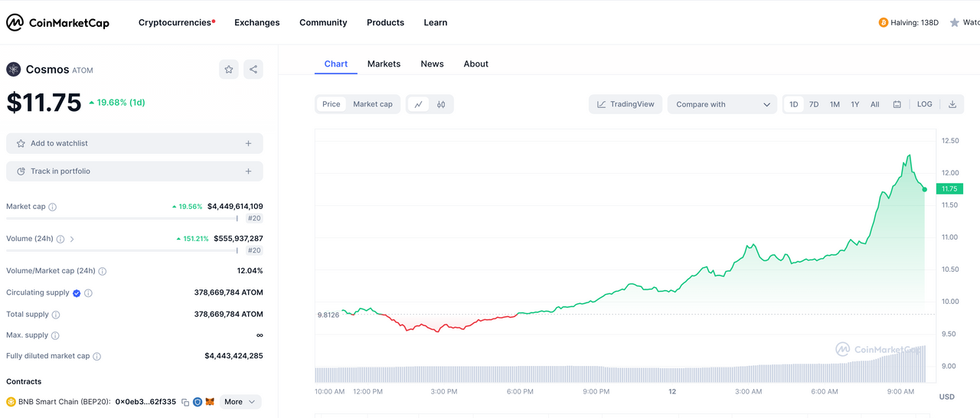Image resolution: width=980 pixels, height=418 pixels.
Task: Click the Halving: 138D link
Action: click(914, 23)
